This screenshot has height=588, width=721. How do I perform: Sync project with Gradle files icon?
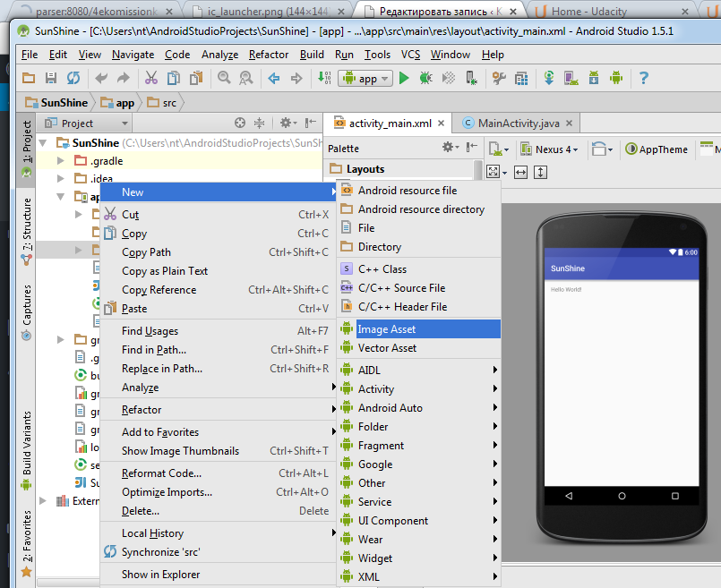pyautogui.click(x=549, y=78)
